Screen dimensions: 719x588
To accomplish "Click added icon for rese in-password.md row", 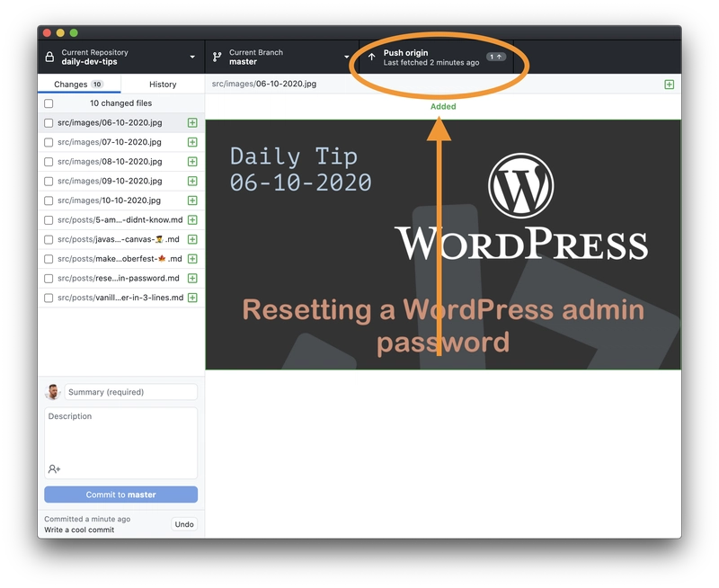I will (x=192, y=279).
